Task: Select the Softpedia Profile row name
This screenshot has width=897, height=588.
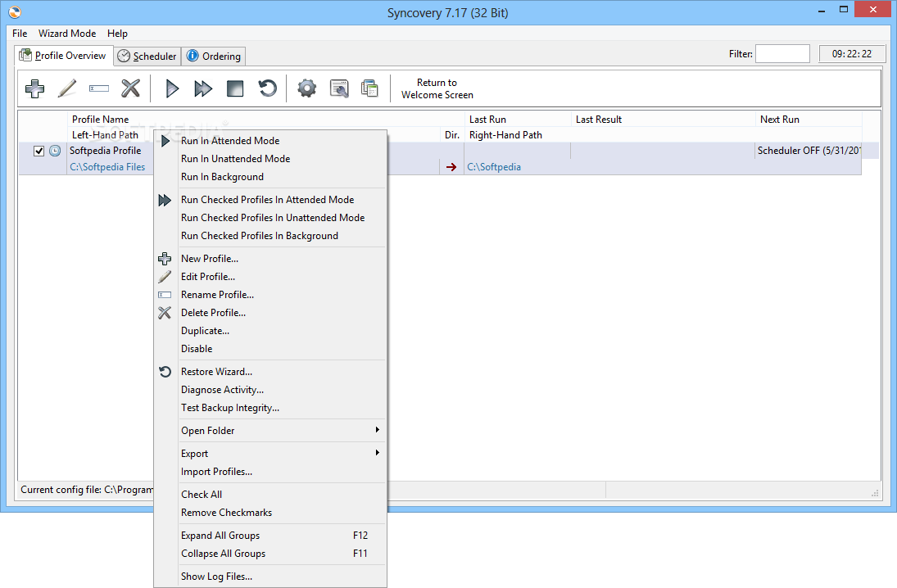Action: click(x=105, y=151)
